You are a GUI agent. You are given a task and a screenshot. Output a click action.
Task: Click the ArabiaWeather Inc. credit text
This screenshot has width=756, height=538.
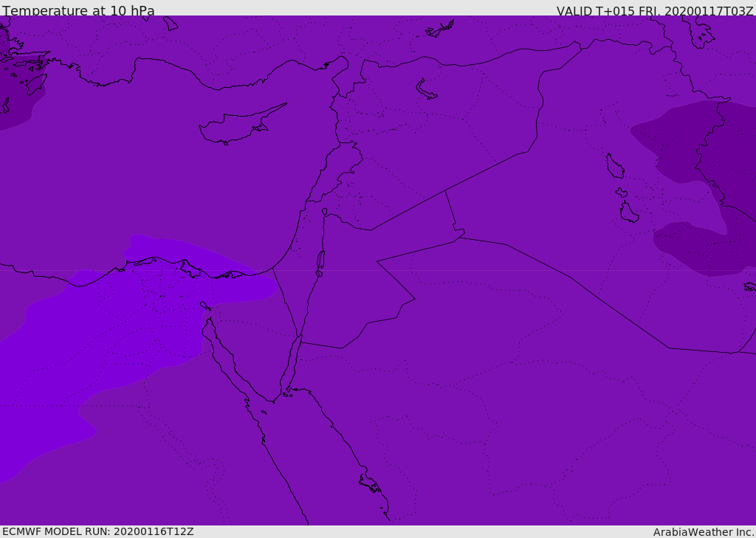click(x=703, y=532)
